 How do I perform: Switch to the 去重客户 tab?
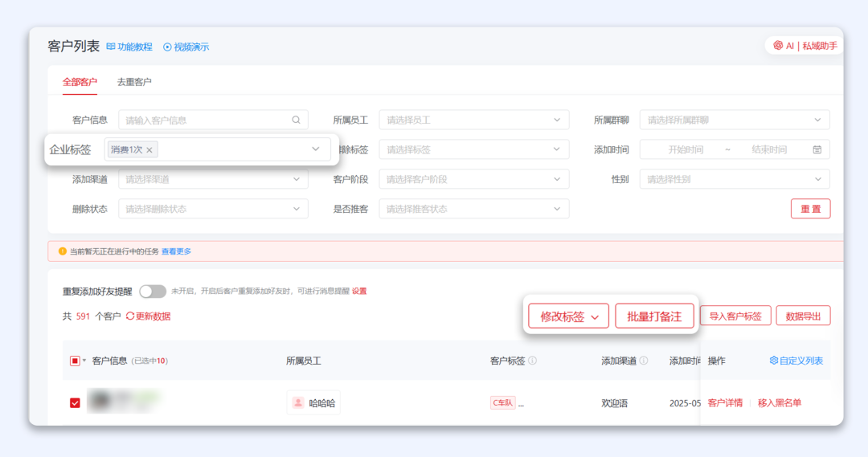click(x=134, y=82)
